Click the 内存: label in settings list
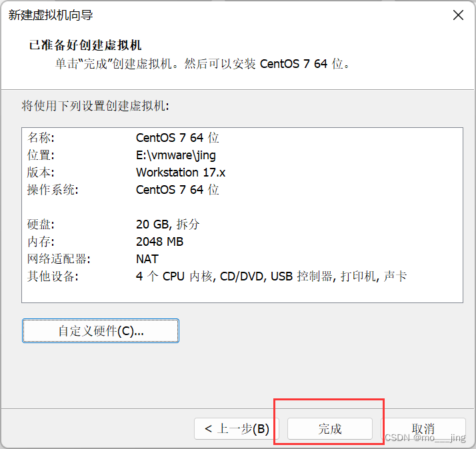Screen dimensions: 476x449 click(41, 242)
